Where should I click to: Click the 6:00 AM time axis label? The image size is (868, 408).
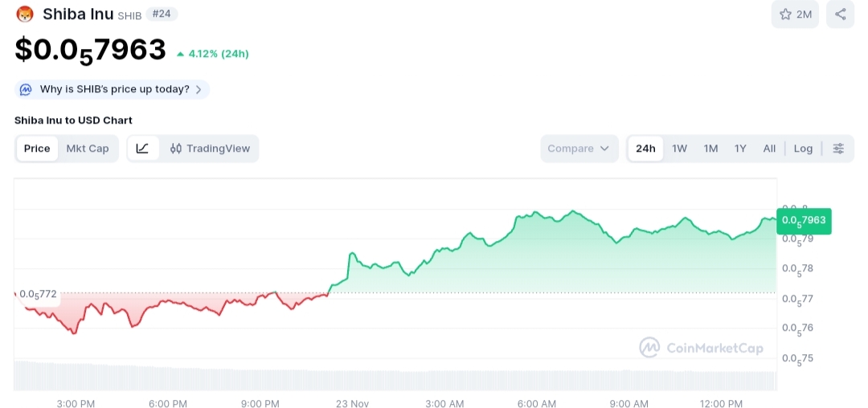coord(537,403)
